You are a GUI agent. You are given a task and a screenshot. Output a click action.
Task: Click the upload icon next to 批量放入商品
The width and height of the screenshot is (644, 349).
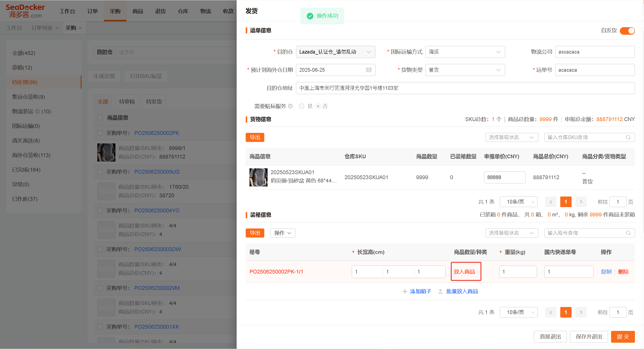(440, 291)
